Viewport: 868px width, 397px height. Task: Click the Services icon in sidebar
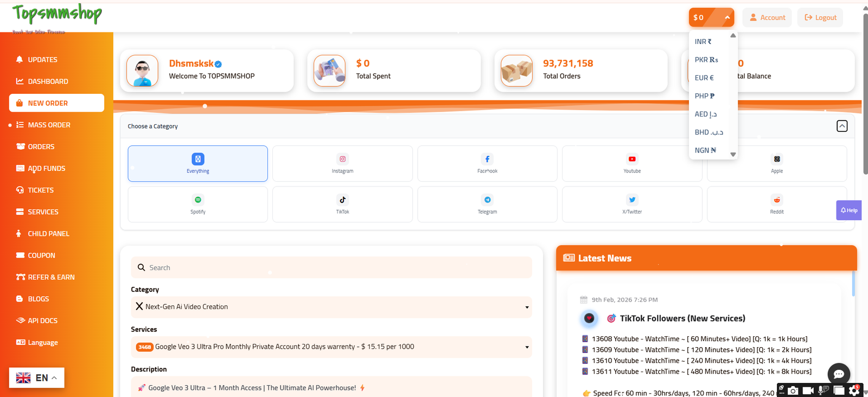20,212
